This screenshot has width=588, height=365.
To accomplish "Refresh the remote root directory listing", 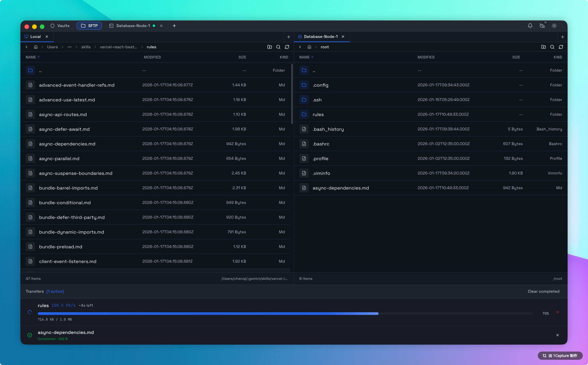I will (561, 47).
